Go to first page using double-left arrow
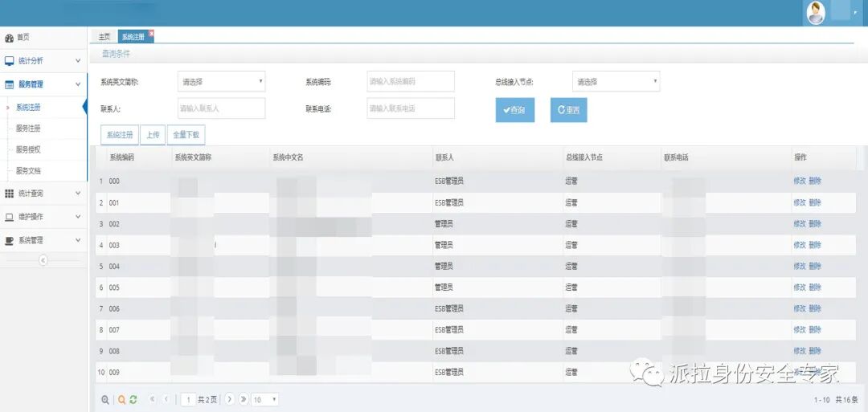The image size is (868, 412). tap(152, 398)
